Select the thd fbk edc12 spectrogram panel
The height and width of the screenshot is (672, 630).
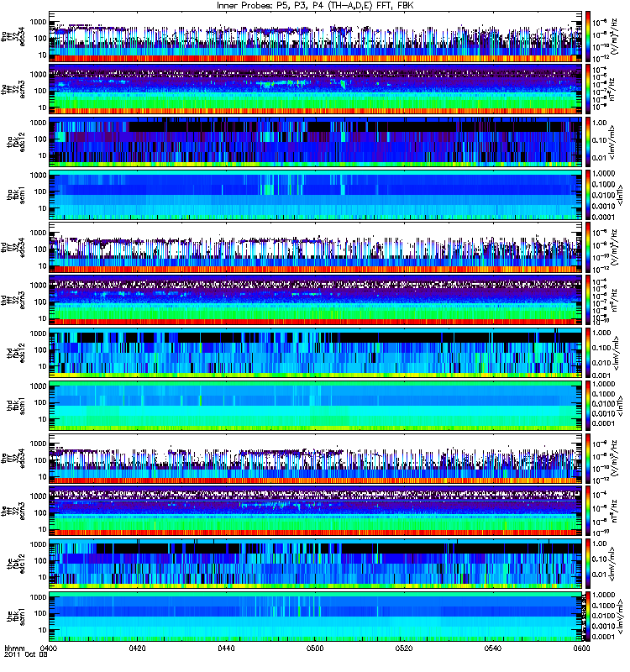(x=316, y=353)
